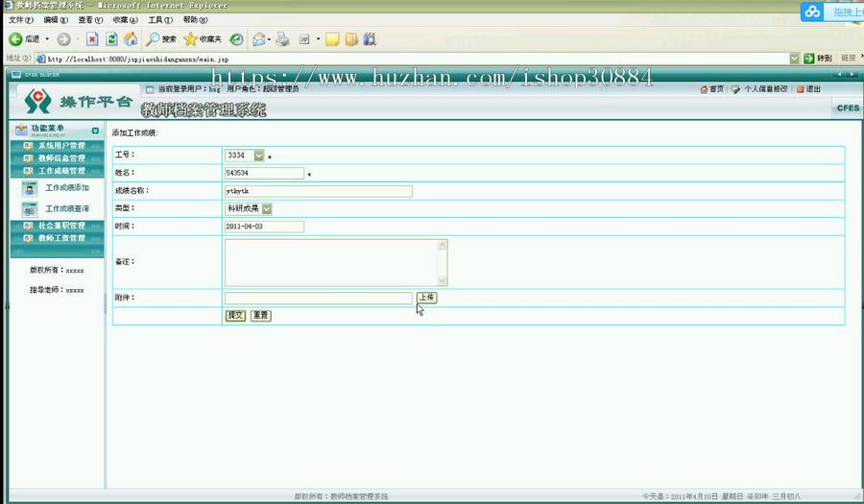Click the 退出 logout icon
Image resolution: width=864 pixels, height=504 pixels.
[800, 89]
